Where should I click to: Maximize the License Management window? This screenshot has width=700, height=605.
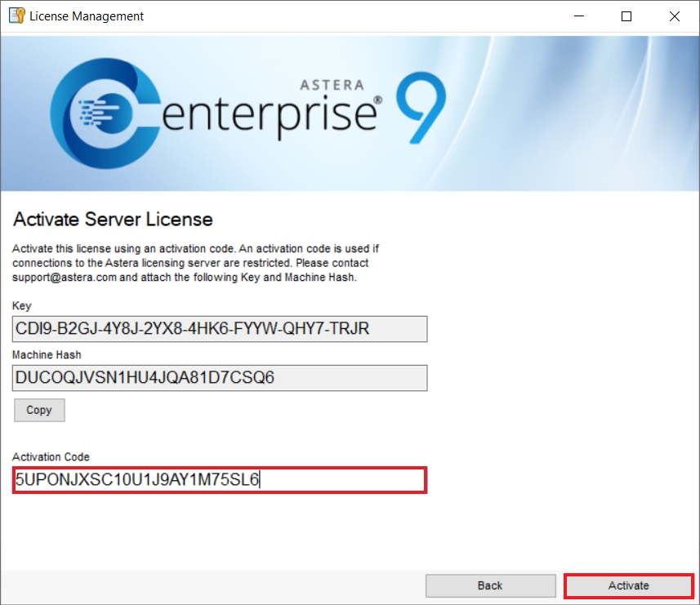pyautogui.click(x=626, y=16)
